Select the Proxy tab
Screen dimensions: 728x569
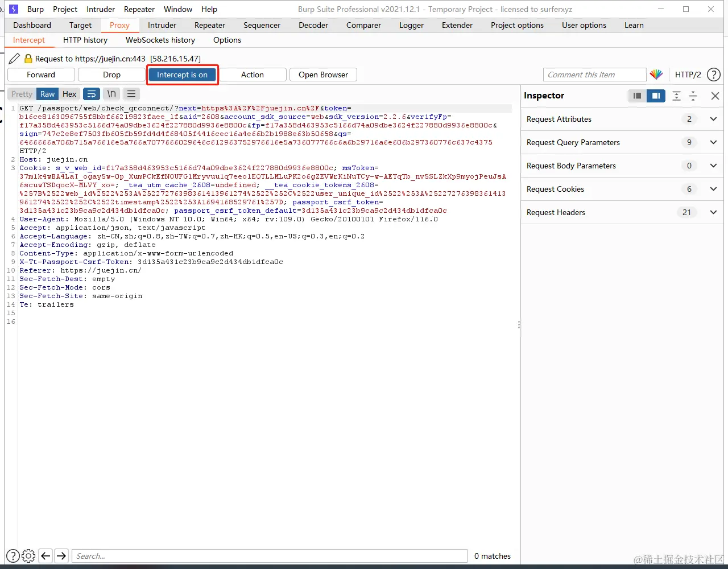120,25
